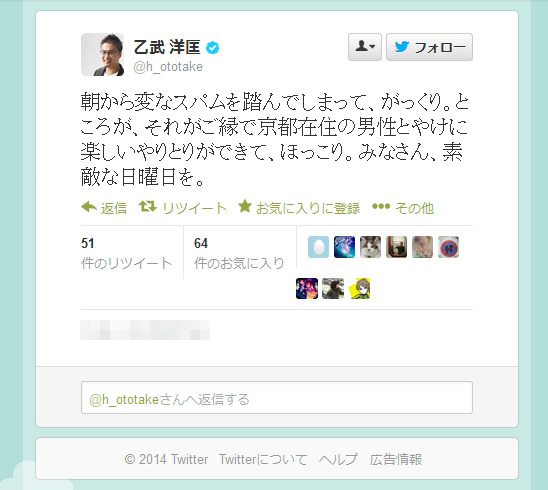
Task: Open the 広告情報 footer link
Action: (396, 459)
